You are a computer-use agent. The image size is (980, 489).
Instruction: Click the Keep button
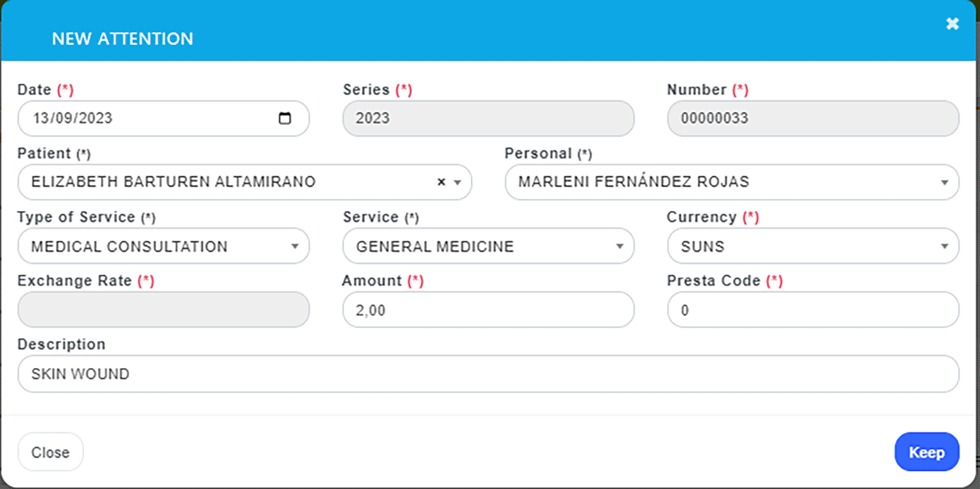927,452
